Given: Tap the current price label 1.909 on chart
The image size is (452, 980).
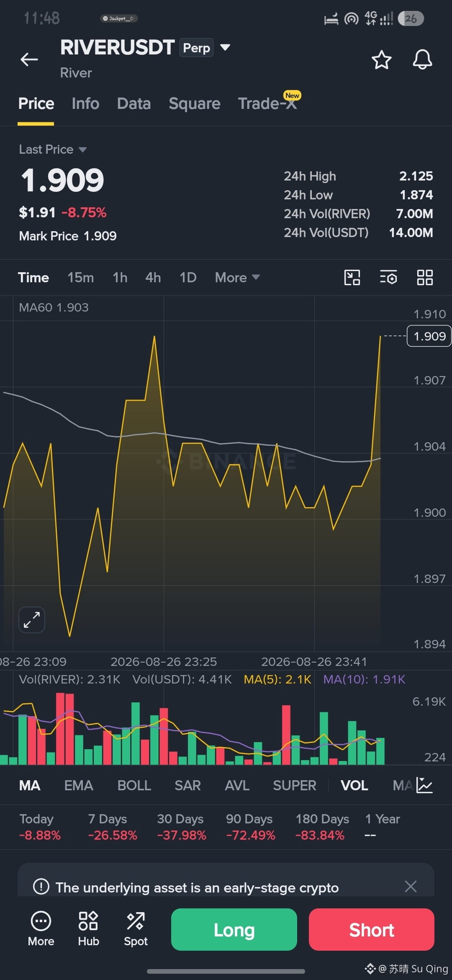Looking at the screenshot, I should click(x=429, y=336).
